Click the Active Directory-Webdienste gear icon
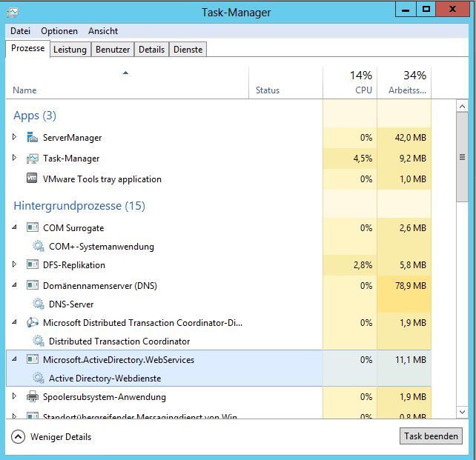 coord(39,378)
